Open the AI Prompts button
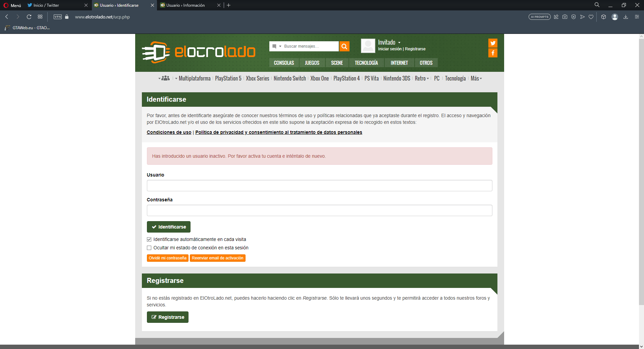Image resolution: width=644 pixels, height=349 pixels. (540, 17)
